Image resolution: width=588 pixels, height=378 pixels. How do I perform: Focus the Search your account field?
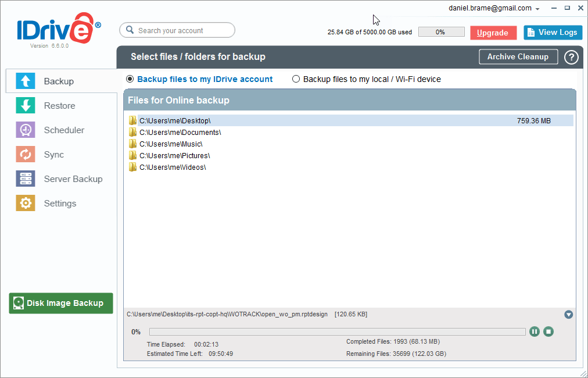pos(177,30)
